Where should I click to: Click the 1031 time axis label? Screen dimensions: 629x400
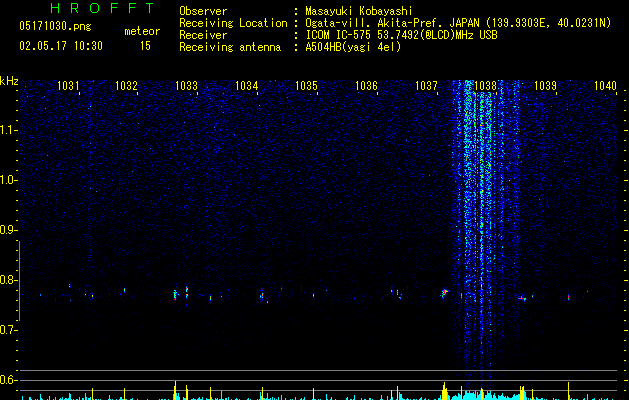coord(68,86)
